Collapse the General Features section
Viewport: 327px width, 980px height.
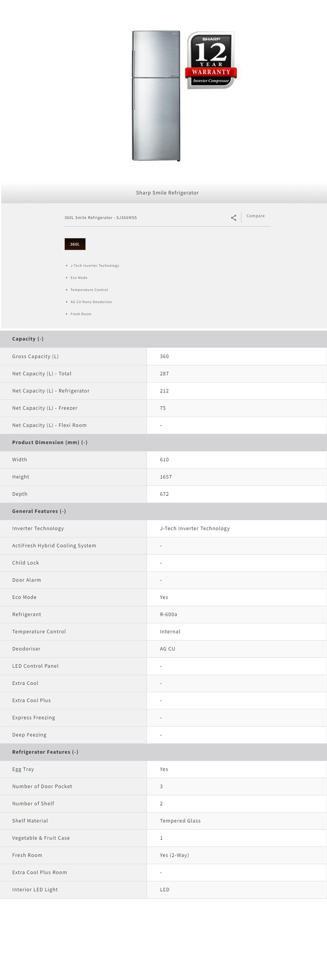(x=39, y=511)
